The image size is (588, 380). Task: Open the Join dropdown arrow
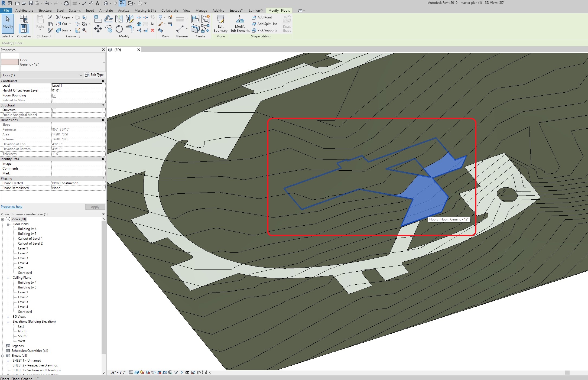coord(70,30)
